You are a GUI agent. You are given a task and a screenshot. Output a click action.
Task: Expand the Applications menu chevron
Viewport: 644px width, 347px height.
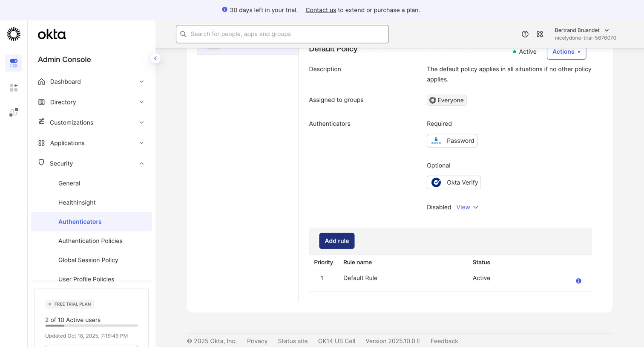click(141, 143)
